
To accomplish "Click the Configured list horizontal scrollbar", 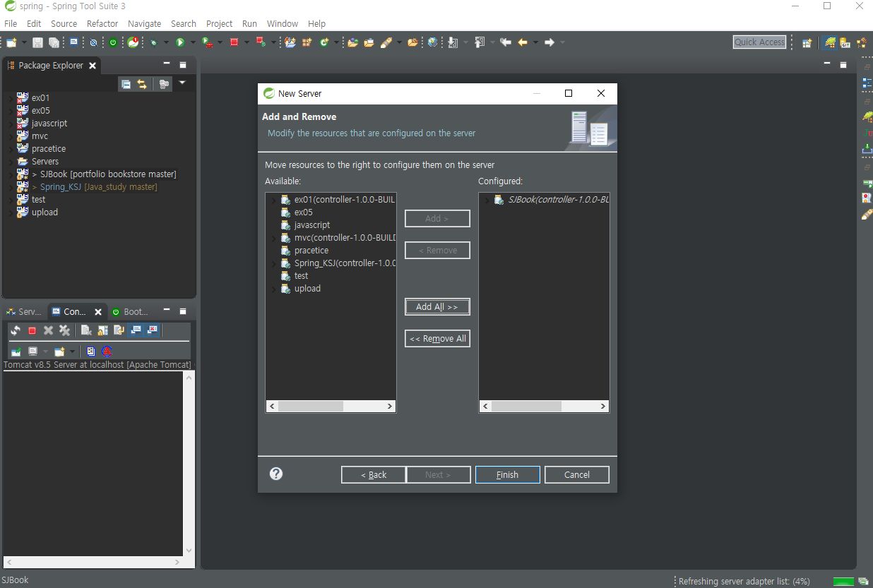I will click(544, 406).
